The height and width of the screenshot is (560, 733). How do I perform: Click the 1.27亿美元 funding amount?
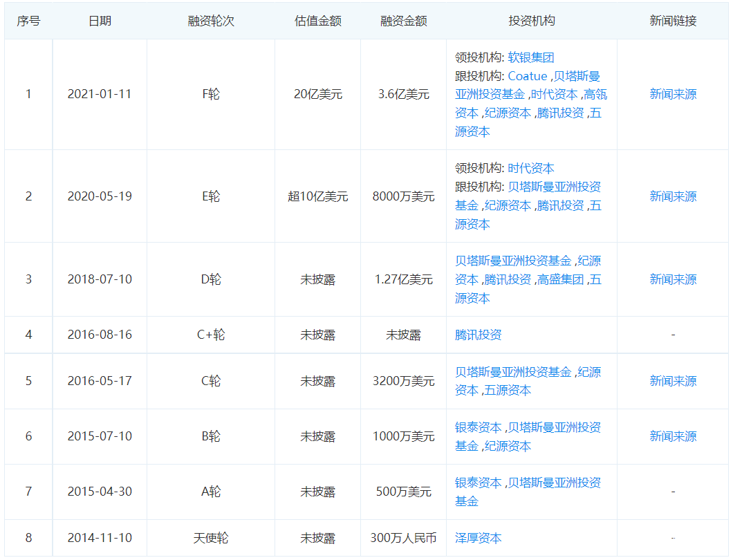click(x=403, y=279)
